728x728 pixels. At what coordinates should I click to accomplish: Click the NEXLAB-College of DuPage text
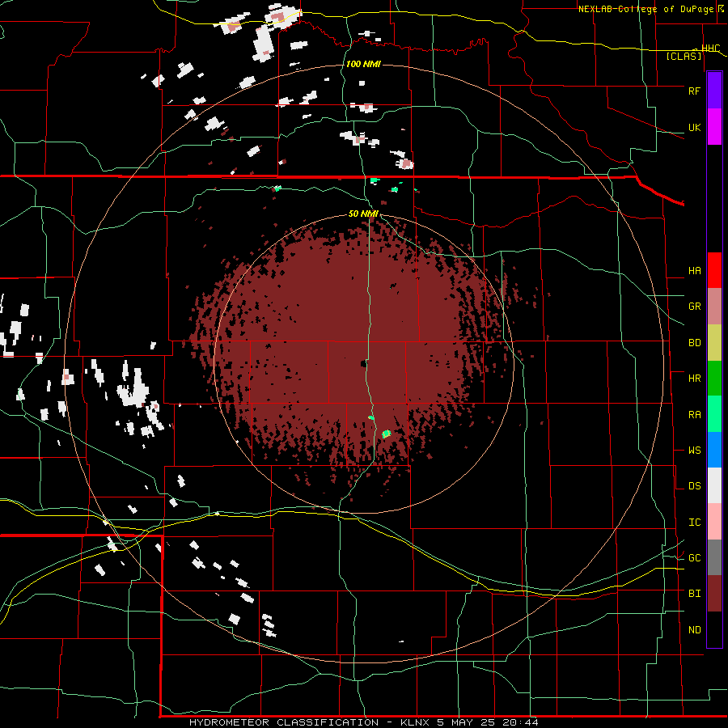point(647,9)
